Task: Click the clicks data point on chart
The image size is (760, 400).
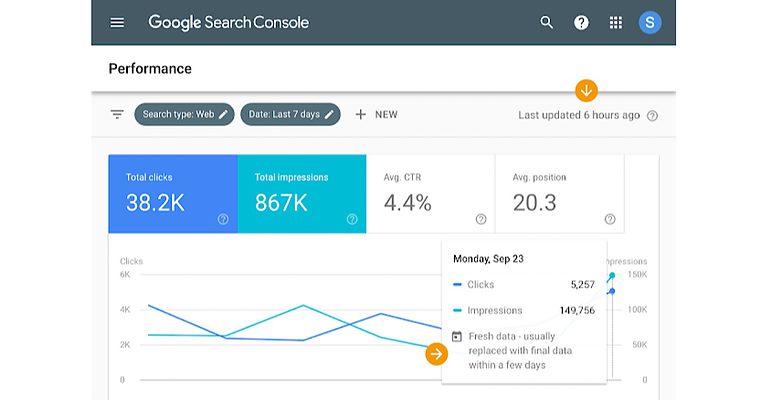Action: point(612,291)
